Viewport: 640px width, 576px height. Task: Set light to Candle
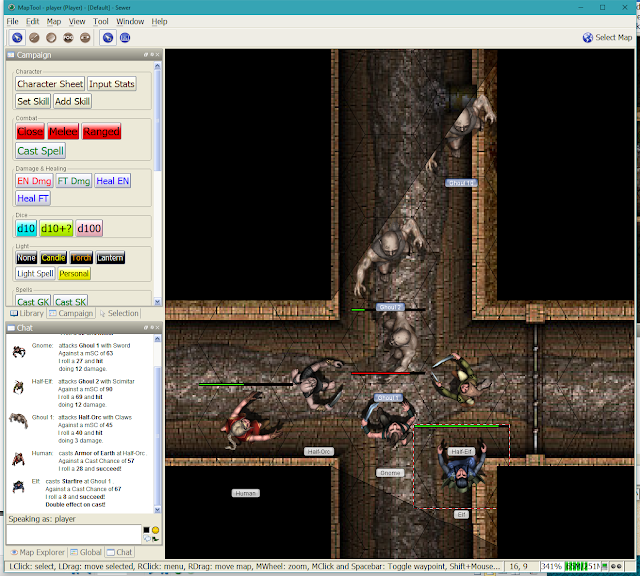coord(53,258)
